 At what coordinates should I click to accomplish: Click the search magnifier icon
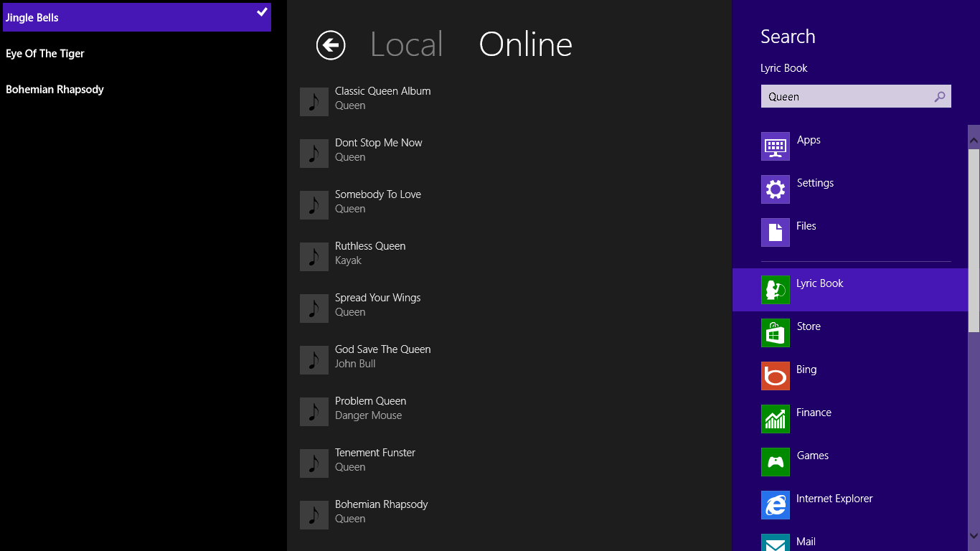pyautogui.click(x=940, y=96)
